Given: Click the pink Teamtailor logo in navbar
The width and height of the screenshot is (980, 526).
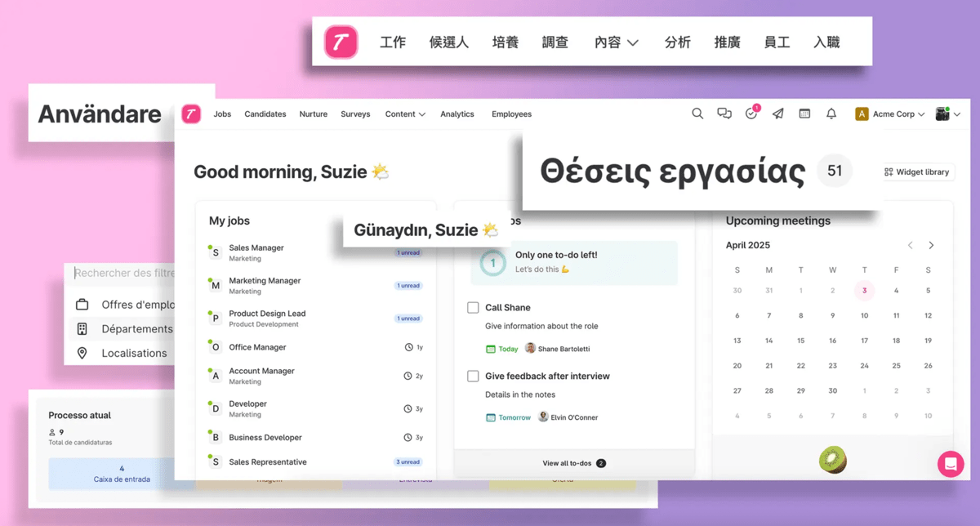Looking at the screenshot, I should [191, 114].
